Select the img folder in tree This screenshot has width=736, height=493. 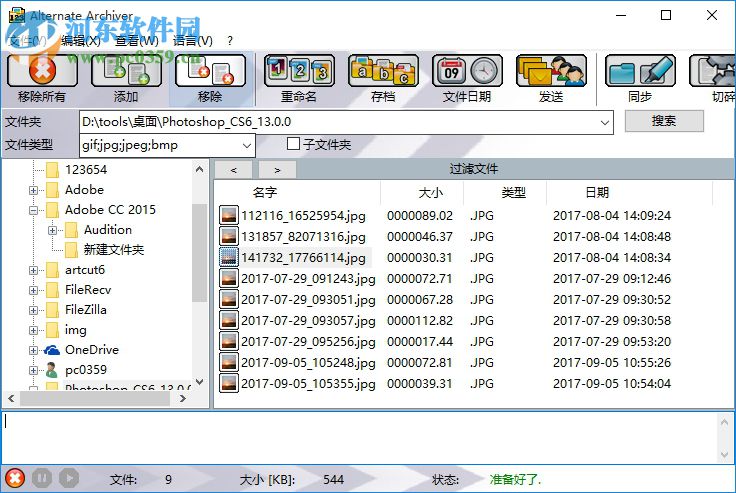76,330
